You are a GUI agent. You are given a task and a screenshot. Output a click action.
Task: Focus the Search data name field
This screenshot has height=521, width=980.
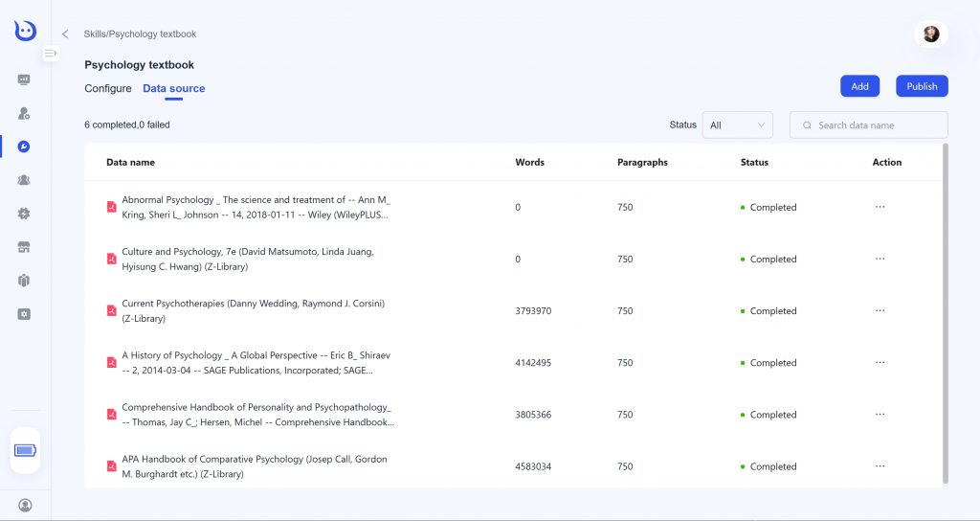click(869, 125)
